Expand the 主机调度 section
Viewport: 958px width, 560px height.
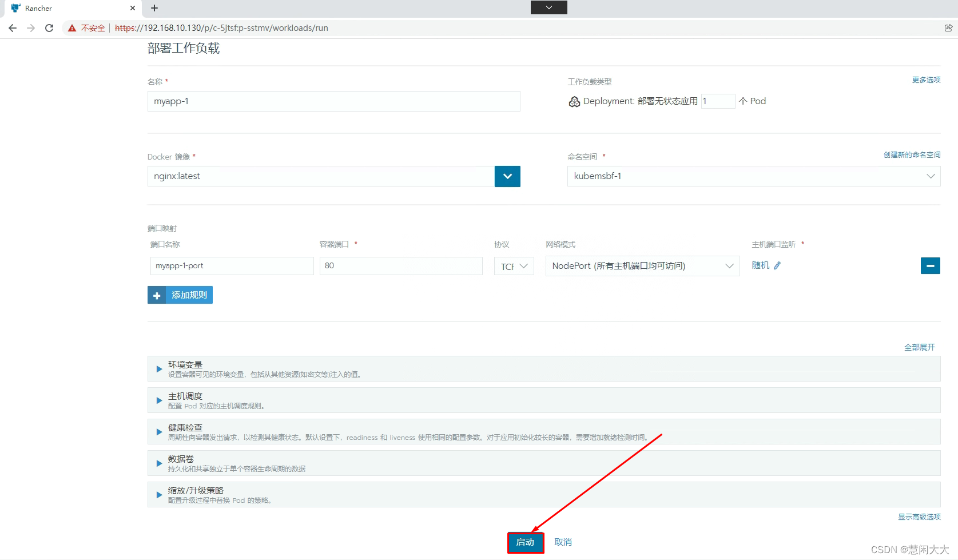(544, 400)
